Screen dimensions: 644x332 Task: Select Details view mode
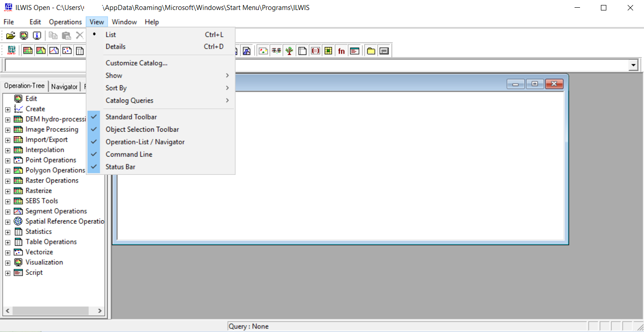pyautogui.click(x=115, y=46)
